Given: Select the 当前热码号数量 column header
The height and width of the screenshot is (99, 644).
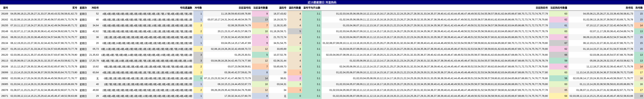Looking at the screenshot, I should 558,8.
